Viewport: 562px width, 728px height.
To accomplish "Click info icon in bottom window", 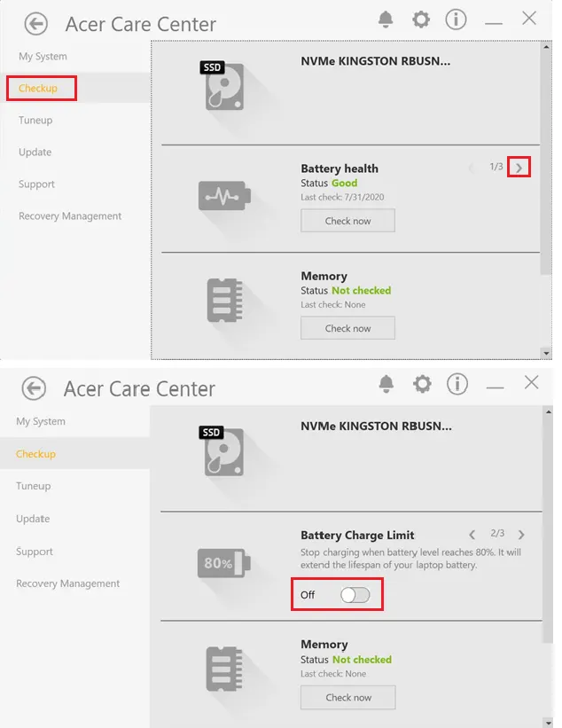I will click(457, 384).
